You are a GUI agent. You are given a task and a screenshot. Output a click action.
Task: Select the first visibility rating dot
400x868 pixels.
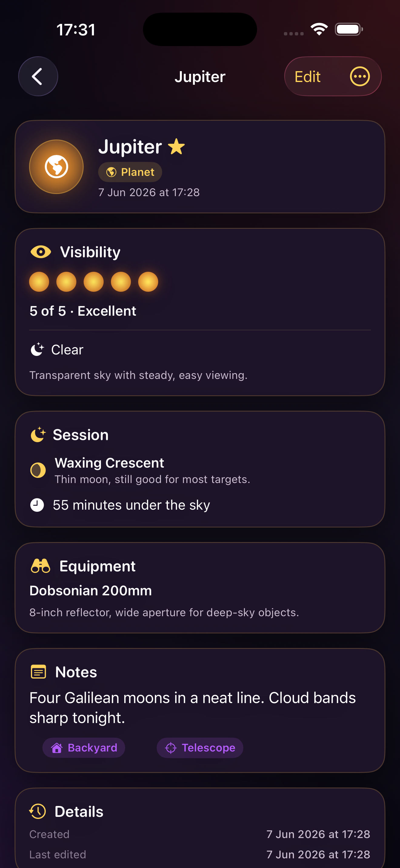click(39, 282)
